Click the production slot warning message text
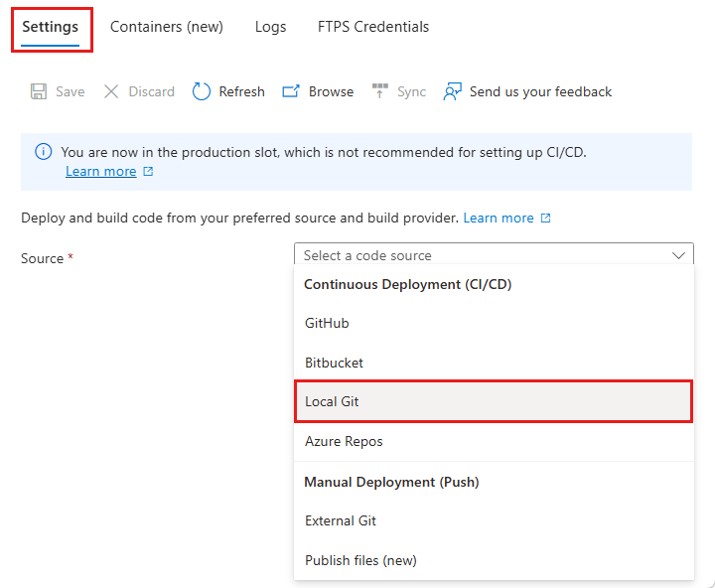Viewport: 715px width, 588px height. point(324,152)
